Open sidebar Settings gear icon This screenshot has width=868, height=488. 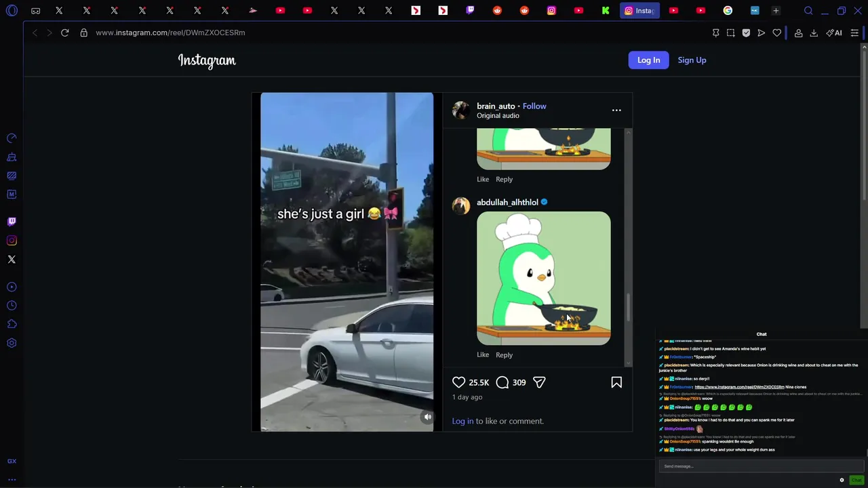pyautogui.click(x=12, y=343)
